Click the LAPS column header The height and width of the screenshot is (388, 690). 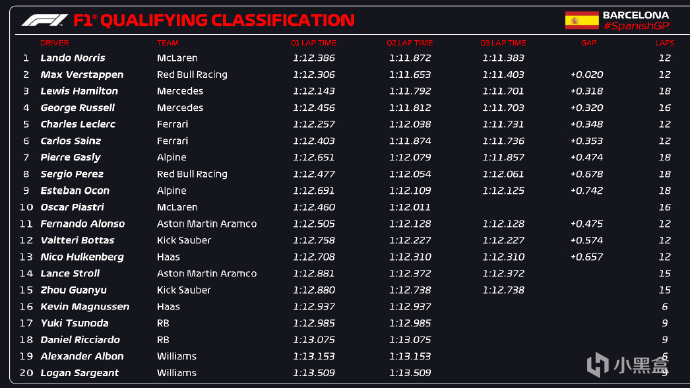click(x=664, y=43)
